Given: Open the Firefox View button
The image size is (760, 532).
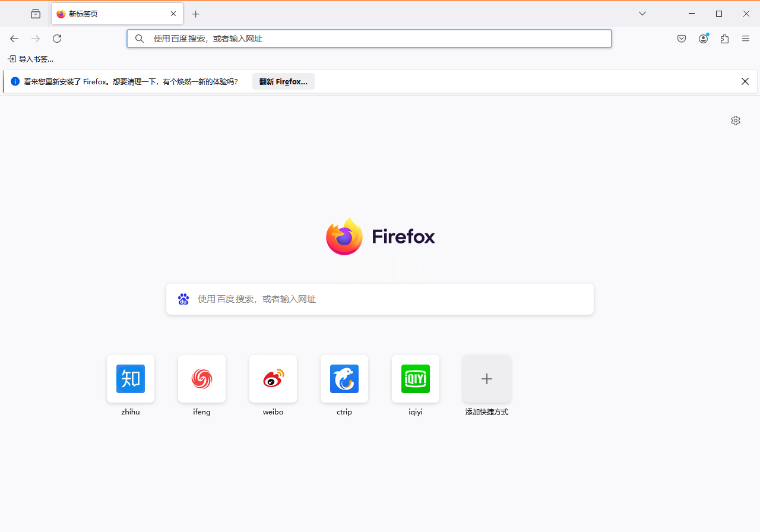Looking at the screenshot, I should coord(36,14).
